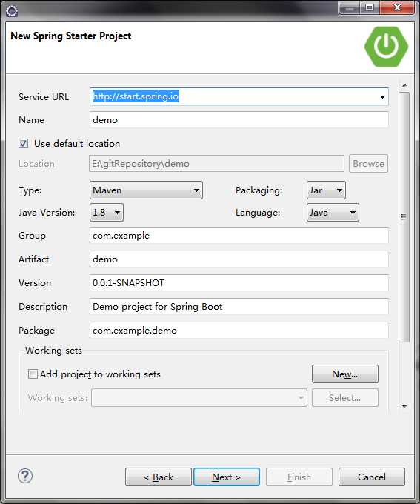The image size is (420, 504).
Task: Click the Name field containing demo
Action: coord(239,120)
